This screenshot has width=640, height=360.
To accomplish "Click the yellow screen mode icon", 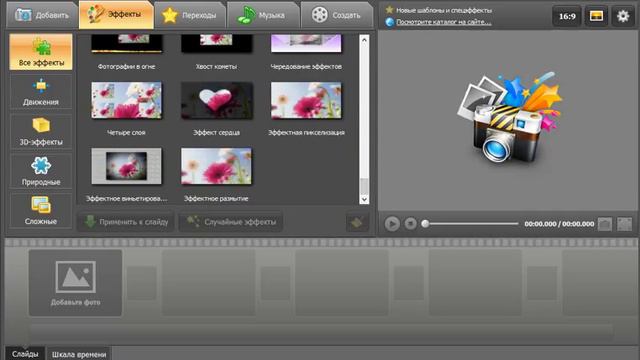I will (x=596, y=16).
